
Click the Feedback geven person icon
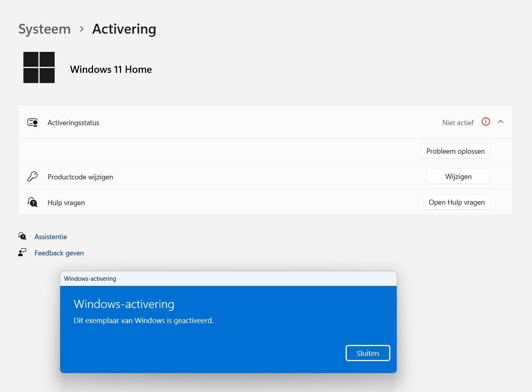pyautogui.click(x=22, y=253)
